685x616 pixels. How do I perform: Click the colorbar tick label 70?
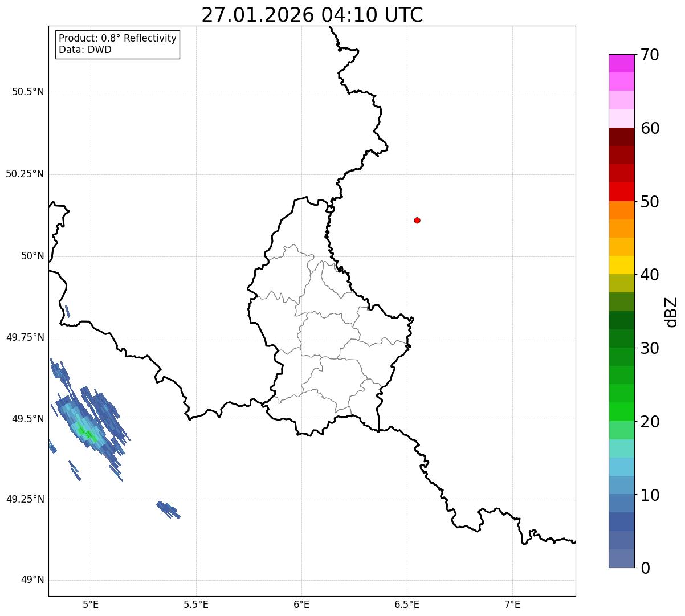pos(650,55)
